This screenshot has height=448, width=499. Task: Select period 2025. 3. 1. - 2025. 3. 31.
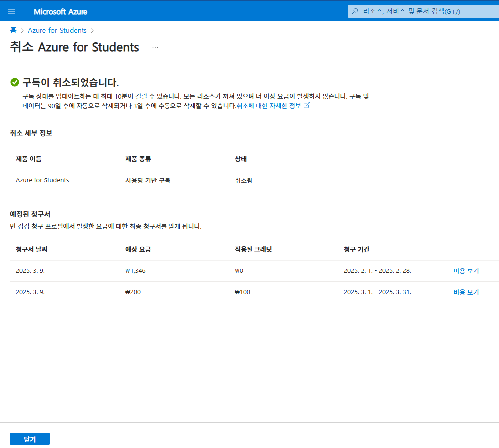click(x=377, y=292)
